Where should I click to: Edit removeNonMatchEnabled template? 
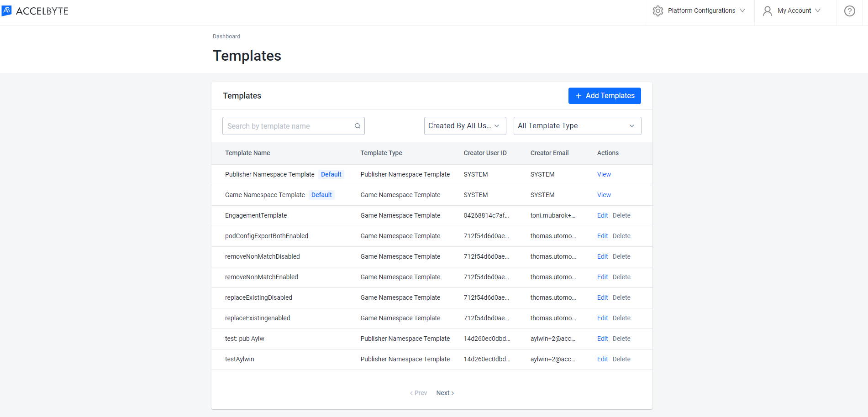[x=602, y=277]
